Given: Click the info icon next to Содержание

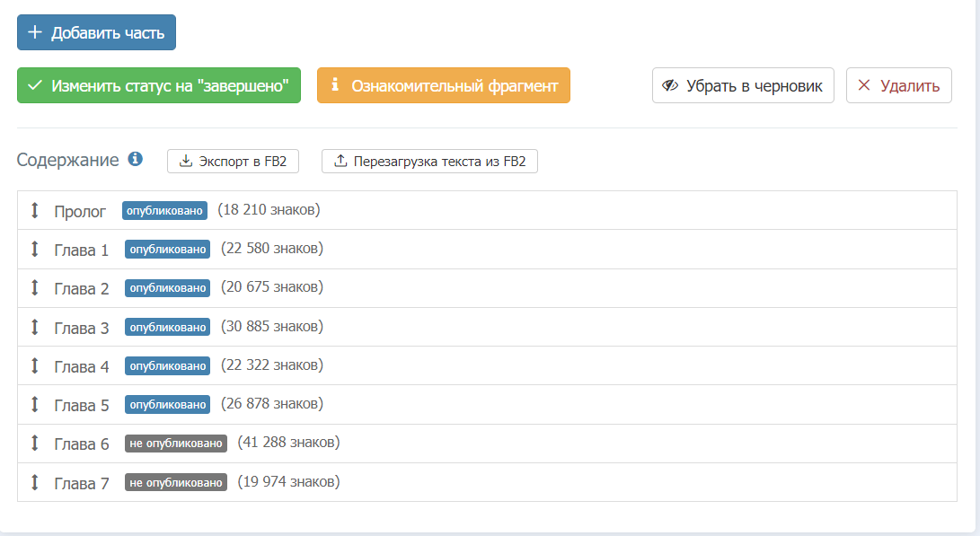Looking at the screenshot, I should click(135, 159).
